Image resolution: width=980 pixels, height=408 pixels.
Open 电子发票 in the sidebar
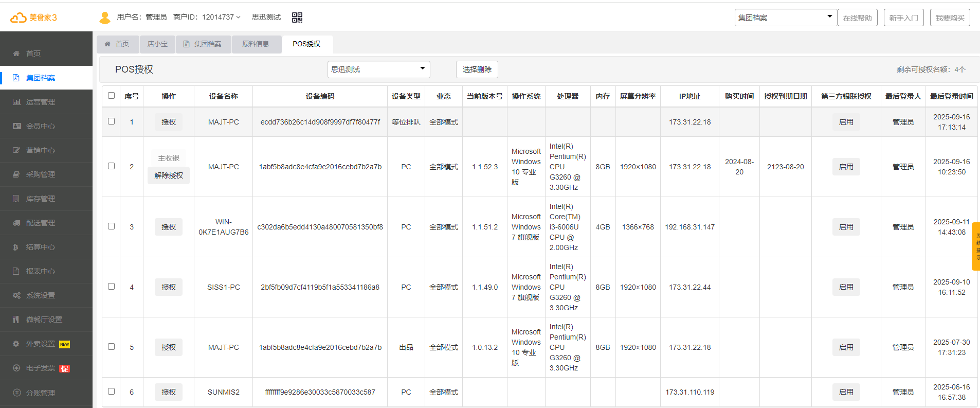(40, 368)
